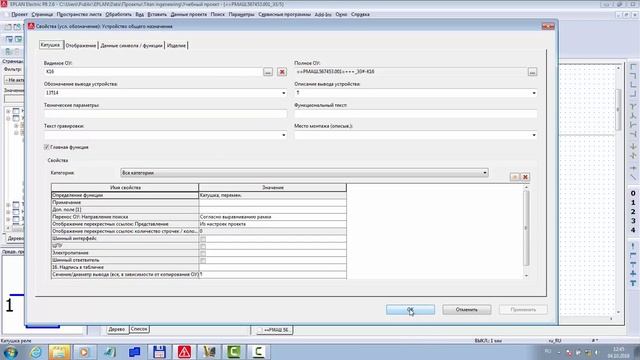Click properties table vertical scrollbar thumb

click(526, 228)
